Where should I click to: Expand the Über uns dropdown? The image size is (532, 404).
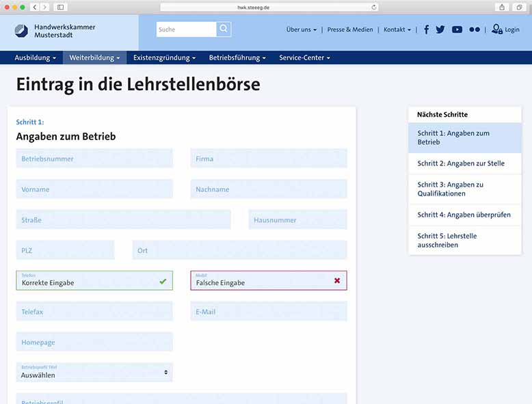coord(302,30)
